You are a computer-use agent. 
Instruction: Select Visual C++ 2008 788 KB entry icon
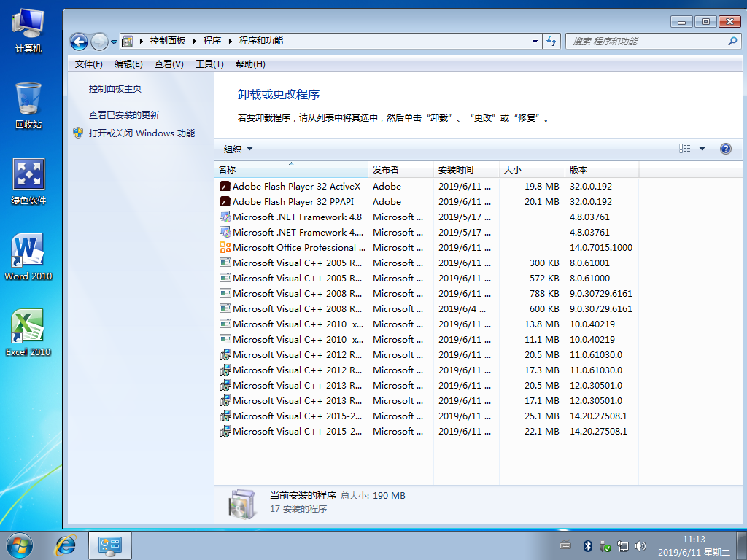click(x=225, y=293)
